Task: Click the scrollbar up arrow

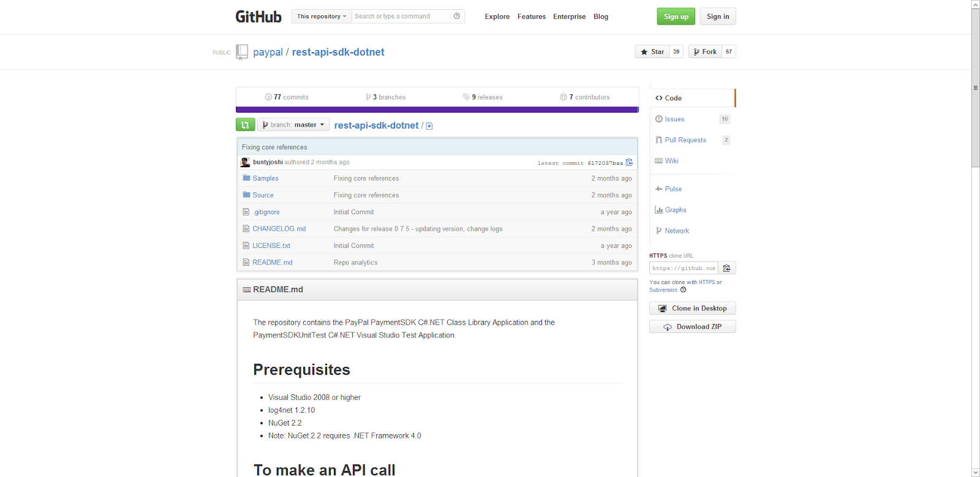Action: click(976, 4)
